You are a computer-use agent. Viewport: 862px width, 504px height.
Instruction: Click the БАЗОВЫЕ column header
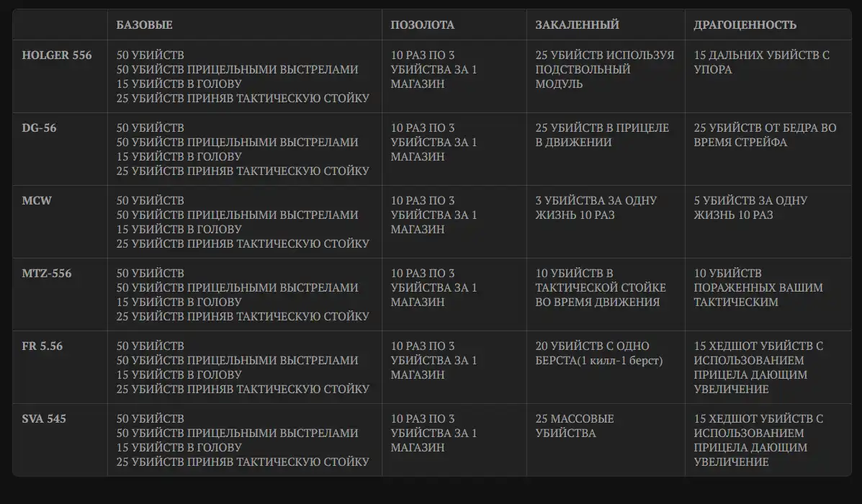click(144, 24)
